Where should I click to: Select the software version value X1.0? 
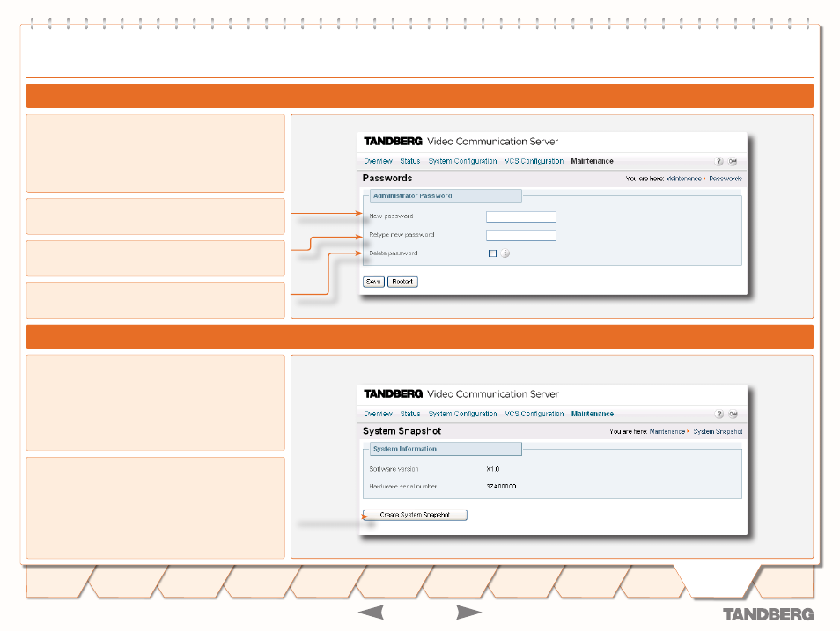(x=493, y=469)
